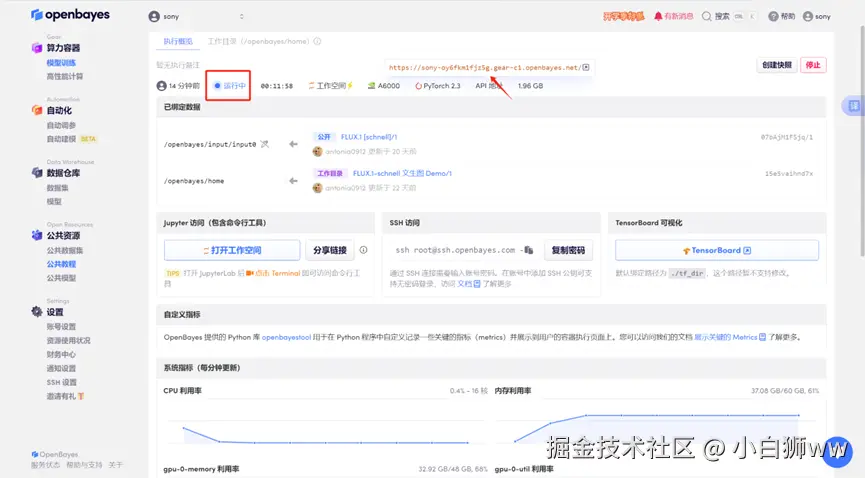Open 高性能计算 in the sidebar
Viewport: 865px width, 478px height.
tap(65, 76)
